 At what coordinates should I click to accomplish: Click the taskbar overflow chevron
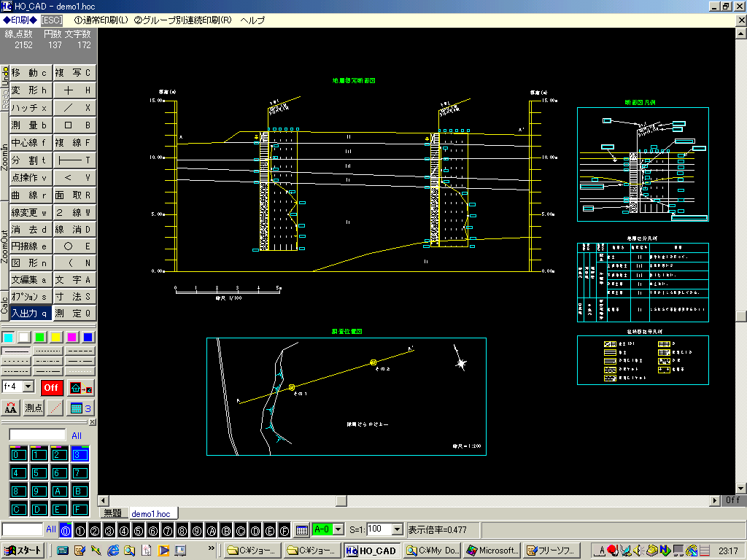point(212,548)
